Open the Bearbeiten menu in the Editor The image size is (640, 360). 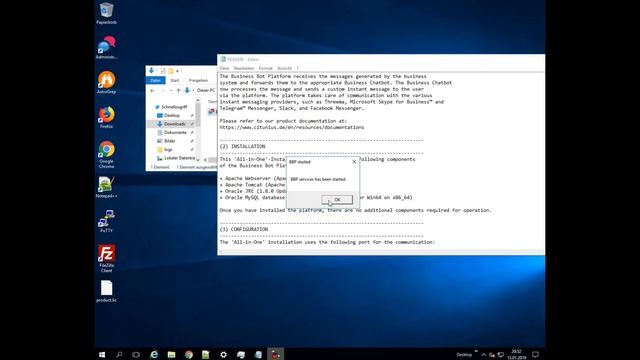pyautogui.click(x=244, y=68)
